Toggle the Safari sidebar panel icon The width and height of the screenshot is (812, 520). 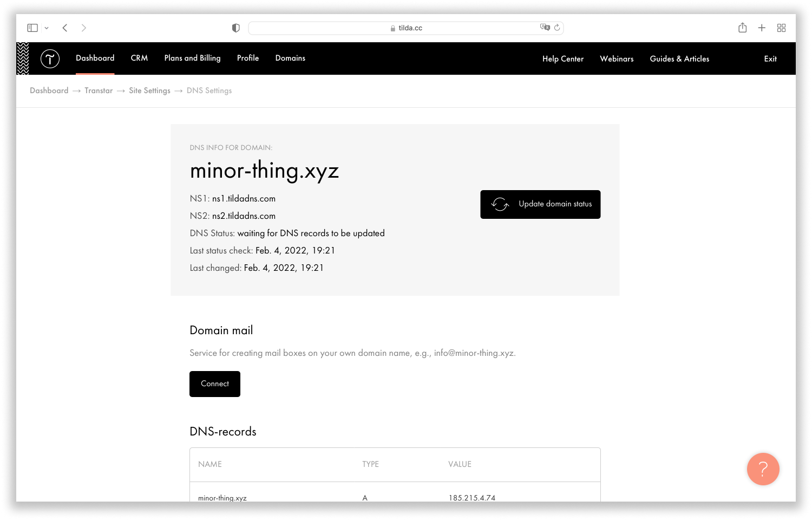[32, 28]
